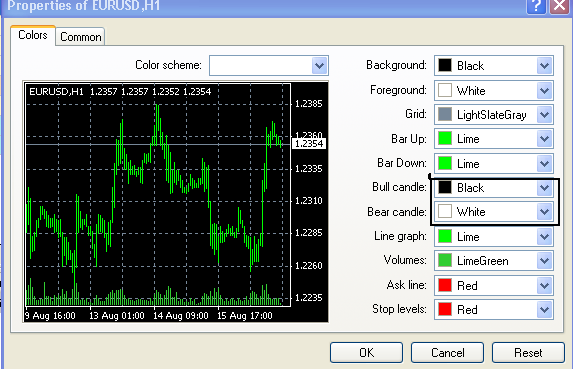Viewport: 573px width, 369px height.
Task: Click the black Background color swatch
Action: [445, 65]
